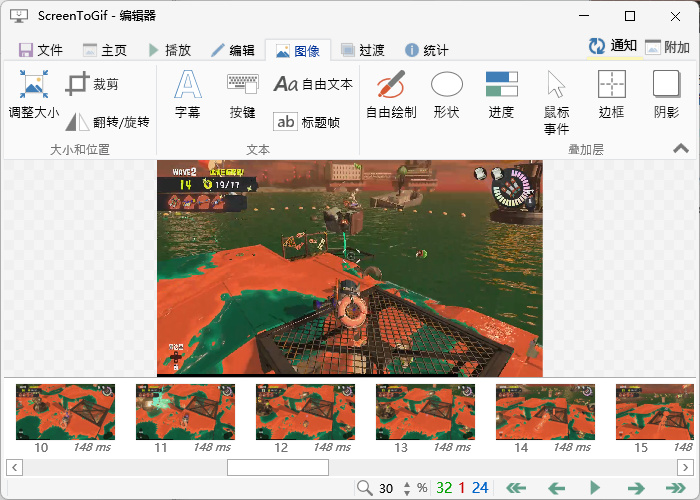Select frame 14 thumbnail
Image resolution: width=700 pixels, height=500 pixels.
(546, 412)
